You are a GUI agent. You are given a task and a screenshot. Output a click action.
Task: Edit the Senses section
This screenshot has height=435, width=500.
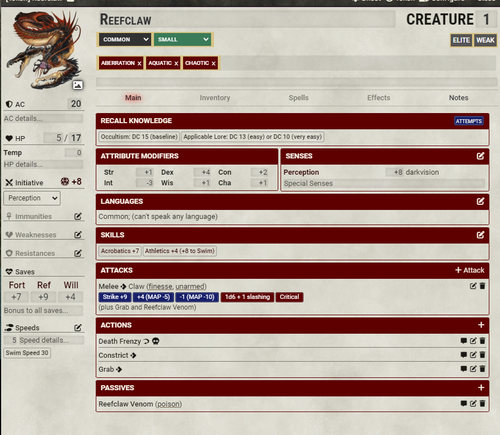point(480,156)
